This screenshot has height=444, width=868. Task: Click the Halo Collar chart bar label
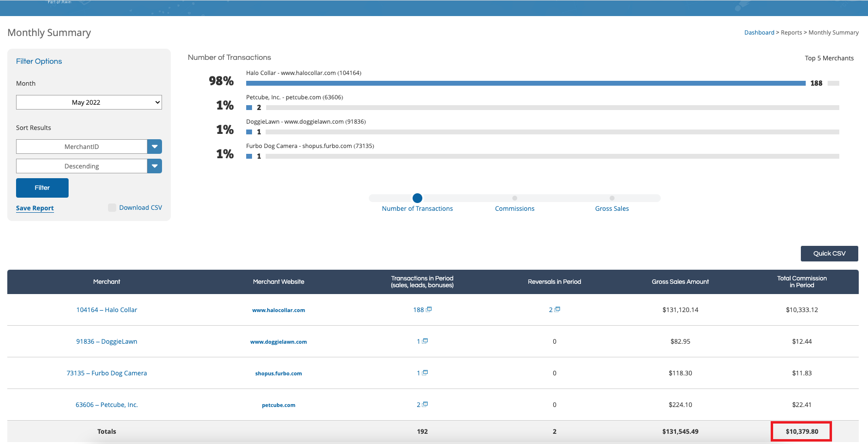pos(304,73)
